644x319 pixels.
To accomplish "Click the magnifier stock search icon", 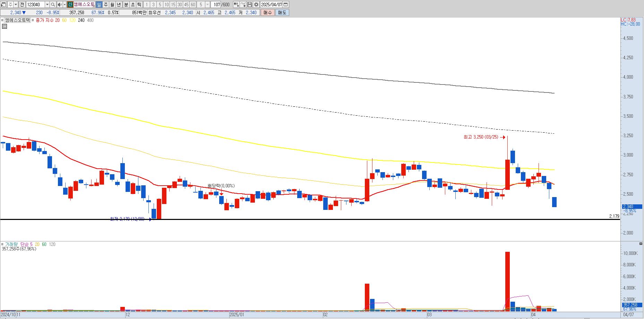I will coord(53,5).
